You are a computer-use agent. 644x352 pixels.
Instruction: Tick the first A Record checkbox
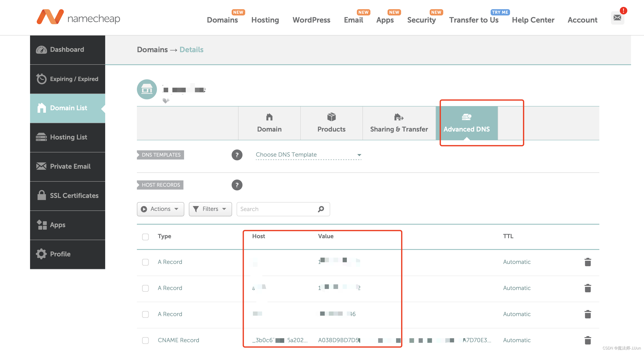point(145,262)
